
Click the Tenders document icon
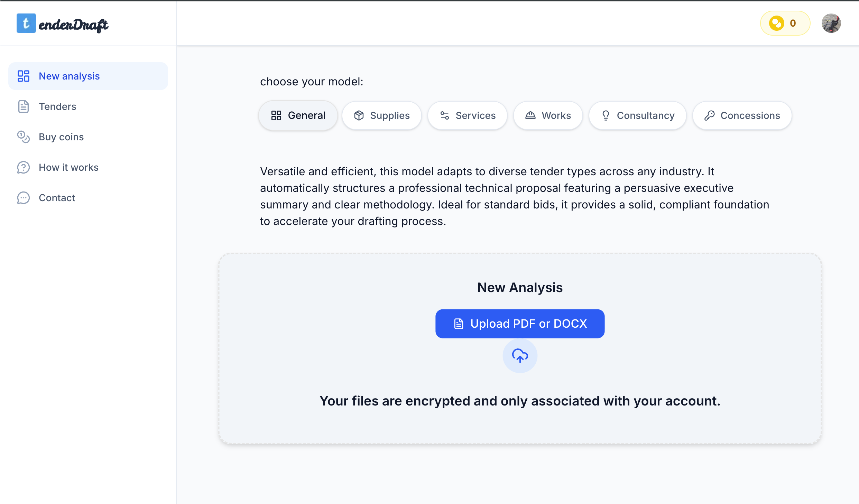(x=24, y=106)
